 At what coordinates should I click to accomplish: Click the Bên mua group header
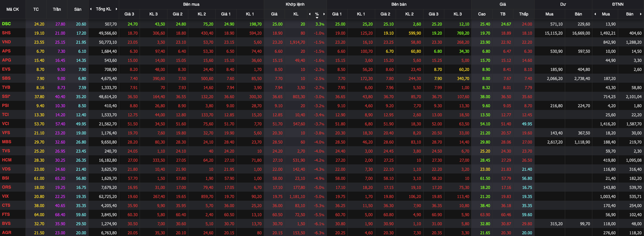click(191, 4)
